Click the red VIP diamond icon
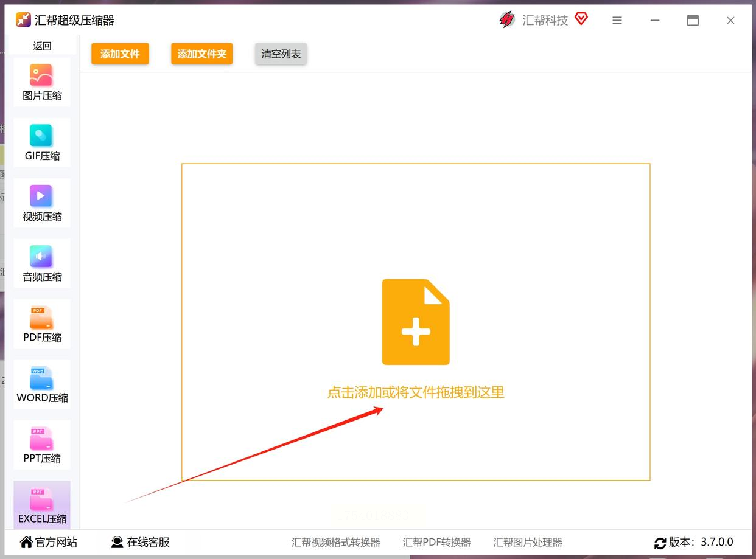Image resolution: width=756 pixels, height=559 pixels. click(x=581, y=19)
